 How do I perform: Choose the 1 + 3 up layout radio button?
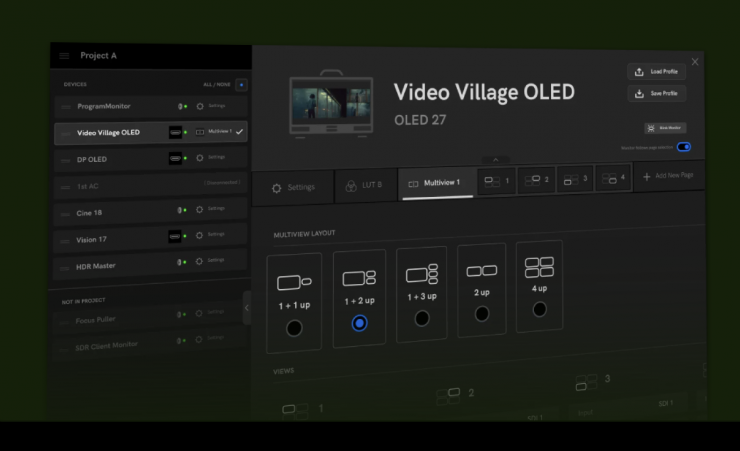coord(422,318)
